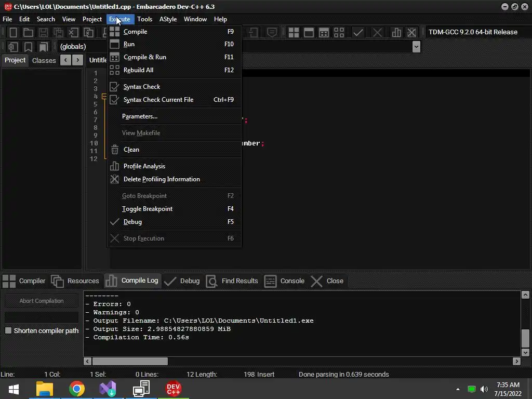Toggle the Shorten compiler path checkbox
Viewport: 532px width, 399px height.
pyautogui.click(x=8, y=330)
